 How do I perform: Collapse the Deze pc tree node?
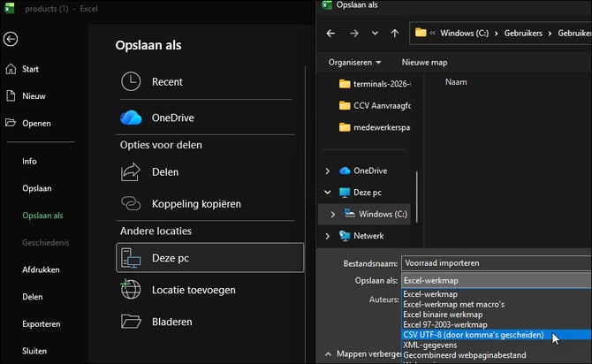327,193
